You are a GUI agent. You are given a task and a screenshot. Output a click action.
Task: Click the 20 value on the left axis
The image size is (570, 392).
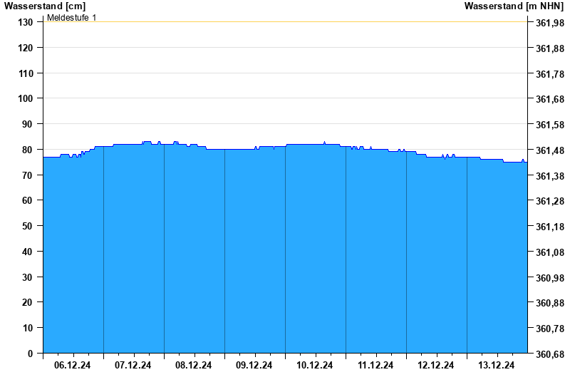(27, 302)
